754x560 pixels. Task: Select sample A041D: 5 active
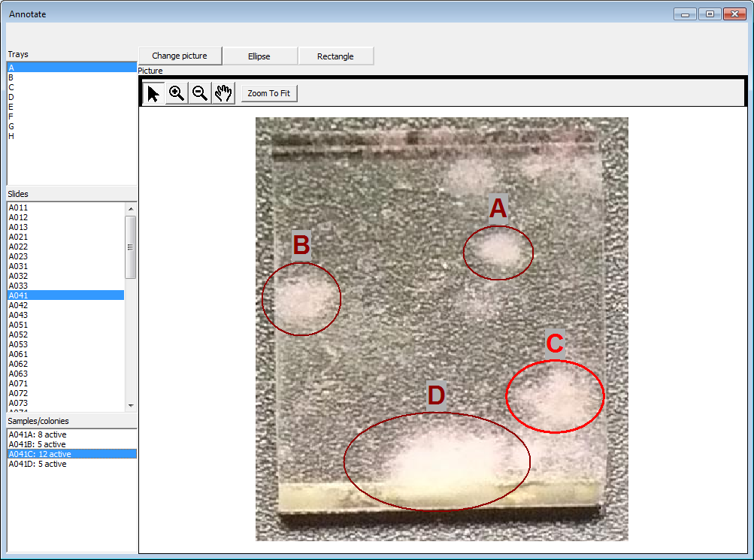coord(72,464)
